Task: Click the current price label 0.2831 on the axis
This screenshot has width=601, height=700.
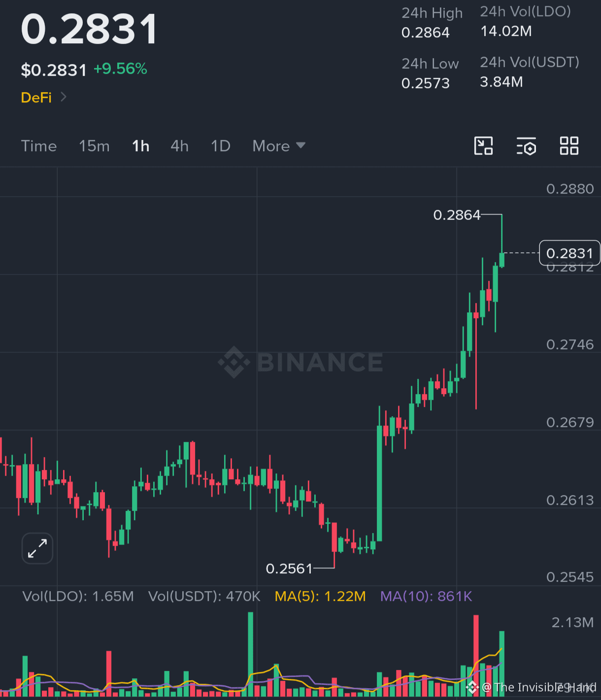Action: (569, 253)
